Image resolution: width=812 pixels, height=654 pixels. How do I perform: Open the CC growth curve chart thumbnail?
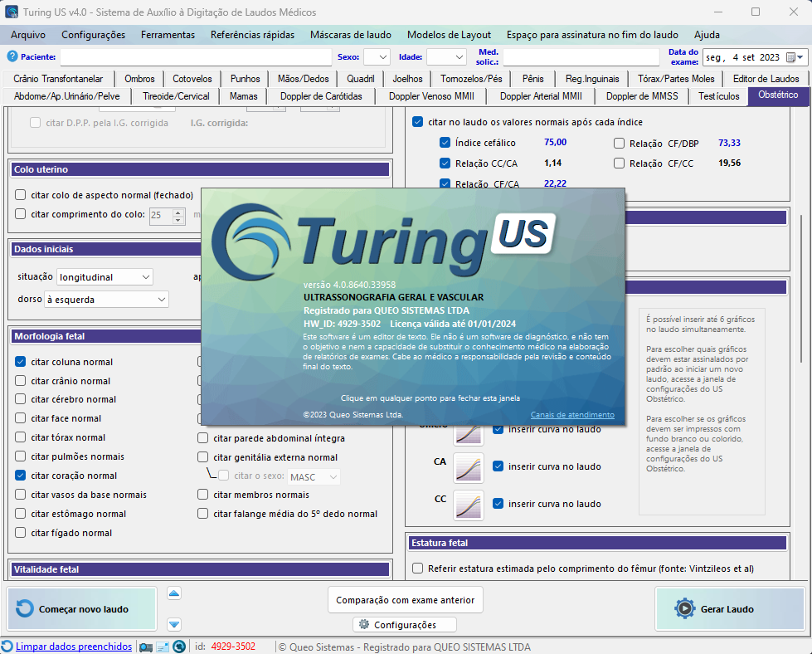(469, 505)
